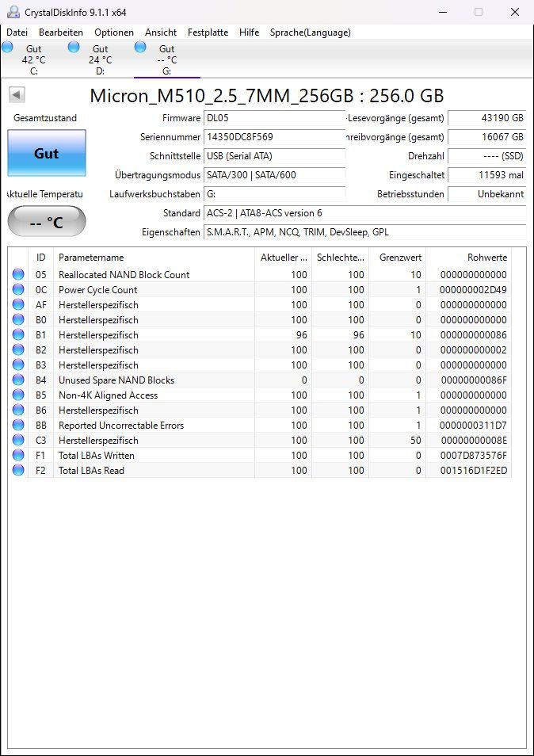Click status orb for drive C:

7,48
